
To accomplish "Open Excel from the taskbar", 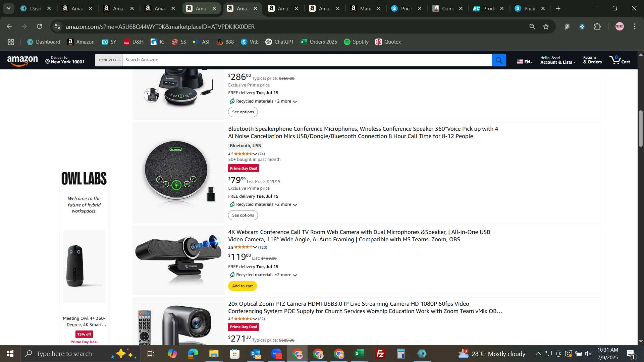I will (360, 354).
